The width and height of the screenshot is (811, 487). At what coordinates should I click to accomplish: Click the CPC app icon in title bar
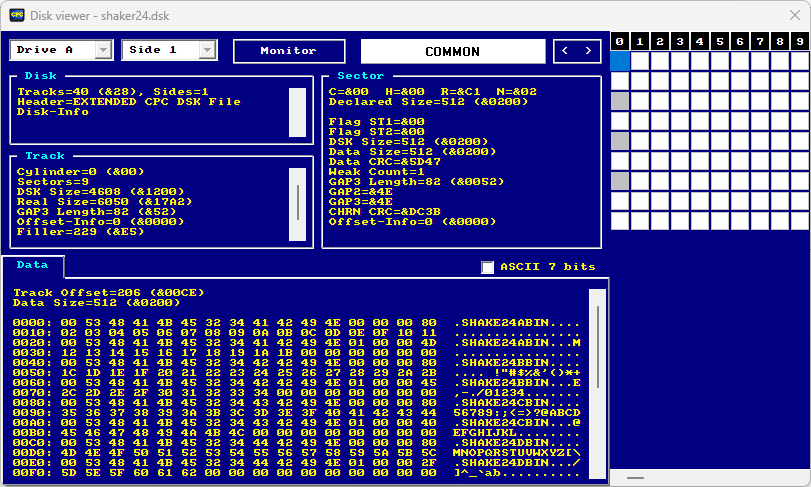coord(17,15)
